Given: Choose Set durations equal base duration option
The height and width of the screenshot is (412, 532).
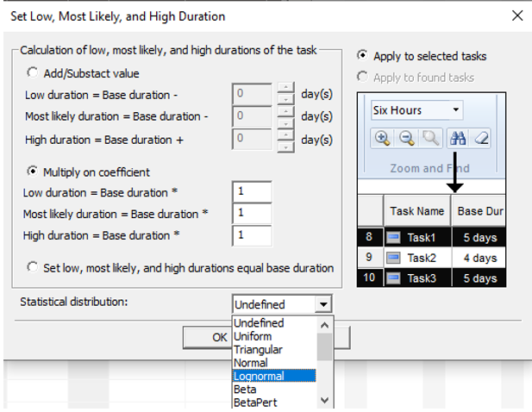Looking at the screenshot, I should [34, 268].
